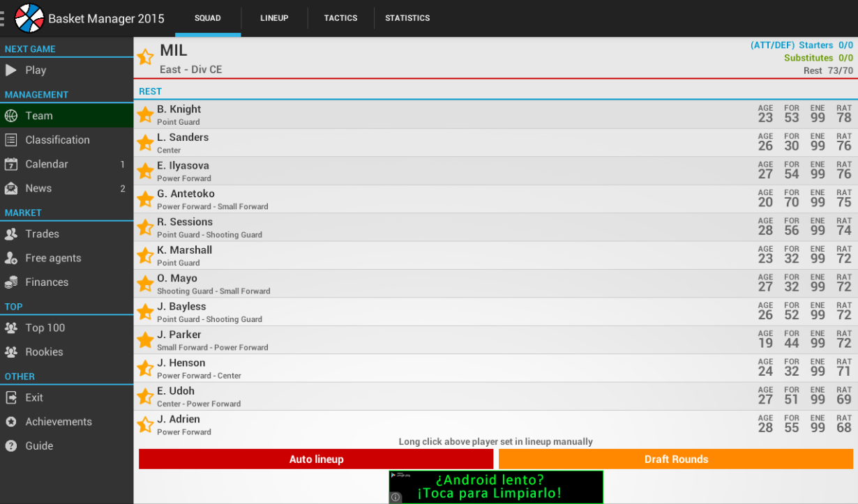
Task: Click the Calendar notification count 1
Action: 123,165
